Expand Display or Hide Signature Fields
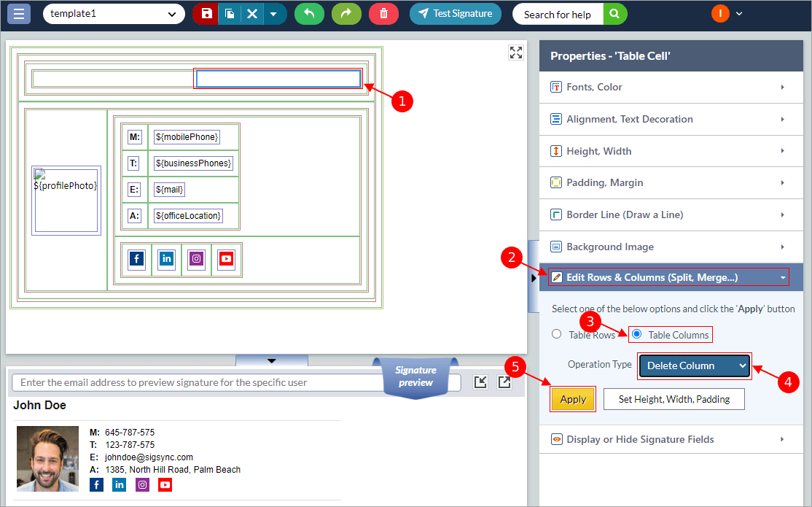The width and height of the screenshot is (812, 507). [x=663, y=439]
